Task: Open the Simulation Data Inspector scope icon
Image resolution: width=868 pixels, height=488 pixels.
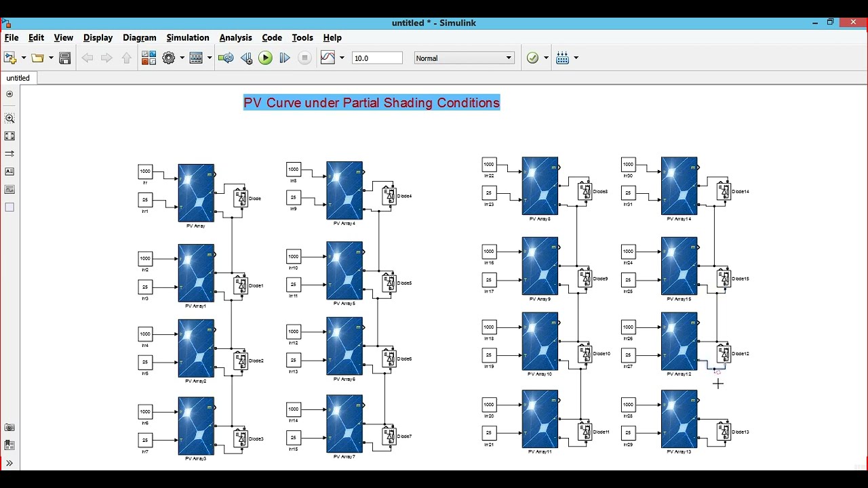Action: coord(328,58)
